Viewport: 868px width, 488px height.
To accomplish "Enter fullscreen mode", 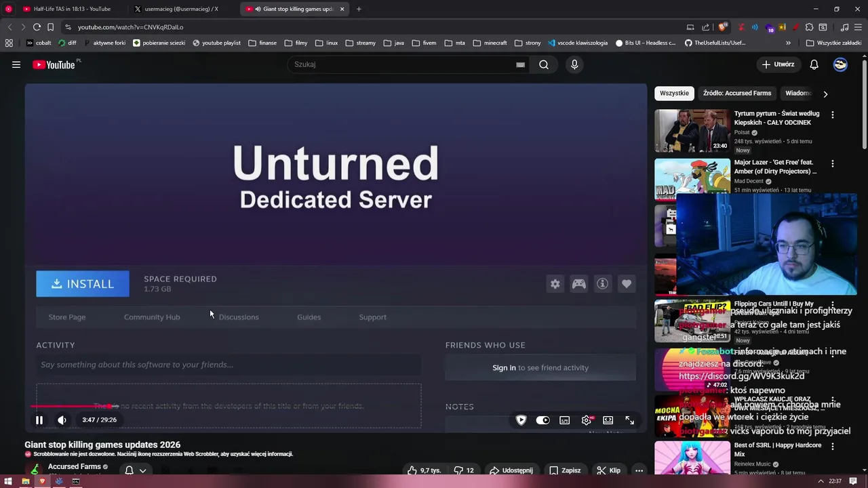I will 630,420.
